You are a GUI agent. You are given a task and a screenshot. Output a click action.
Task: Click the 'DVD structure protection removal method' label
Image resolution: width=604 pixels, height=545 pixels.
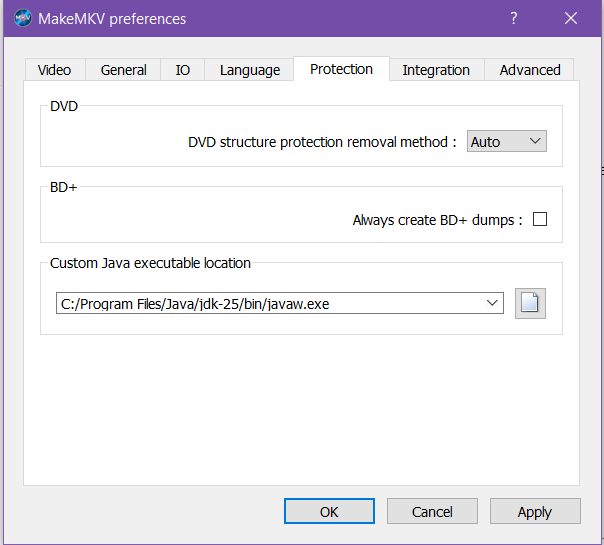[x=322, y=142]
